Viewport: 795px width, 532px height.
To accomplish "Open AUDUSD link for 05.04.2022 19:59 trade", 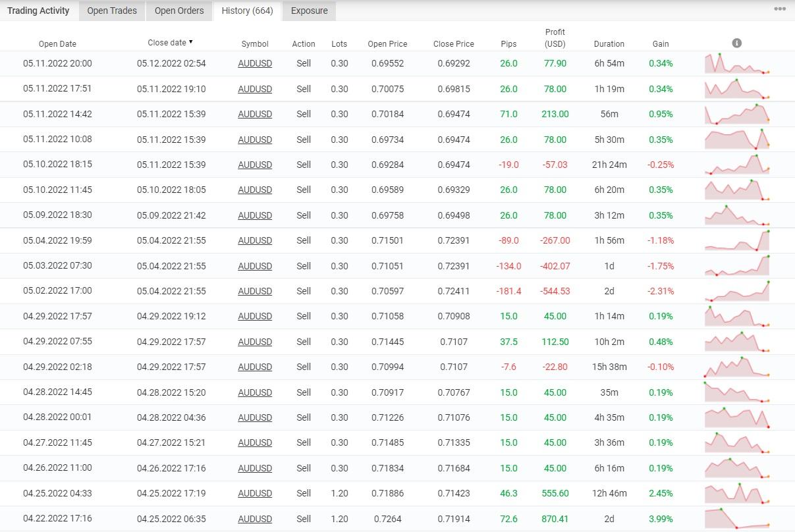I will pyautogui.click(x=255, y=240).
